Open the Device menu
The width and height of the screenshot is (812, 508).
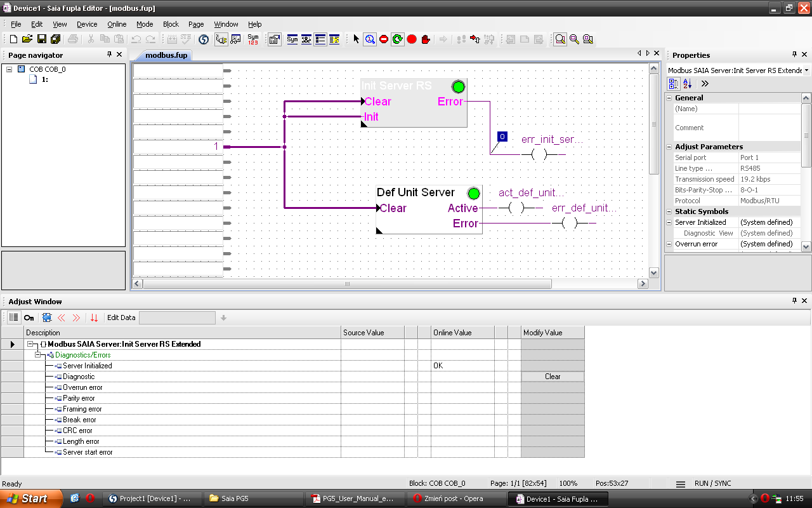point(87,24)
